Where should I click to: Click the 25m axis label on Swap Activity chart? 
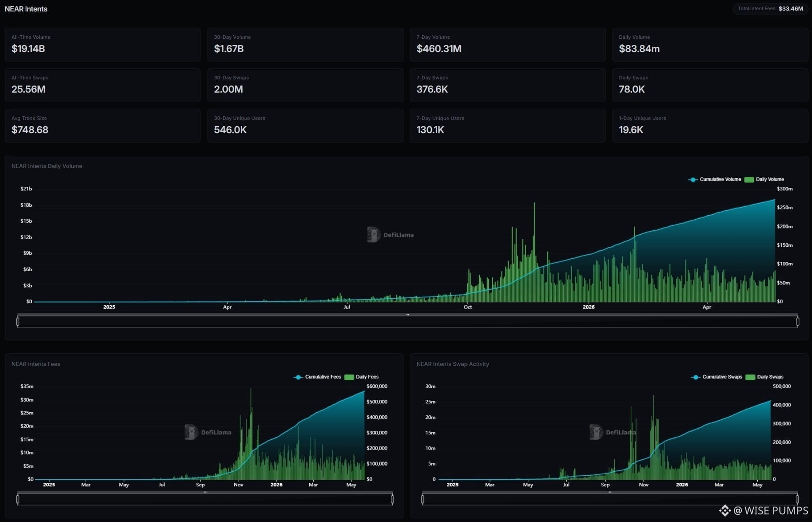[430, 402]
